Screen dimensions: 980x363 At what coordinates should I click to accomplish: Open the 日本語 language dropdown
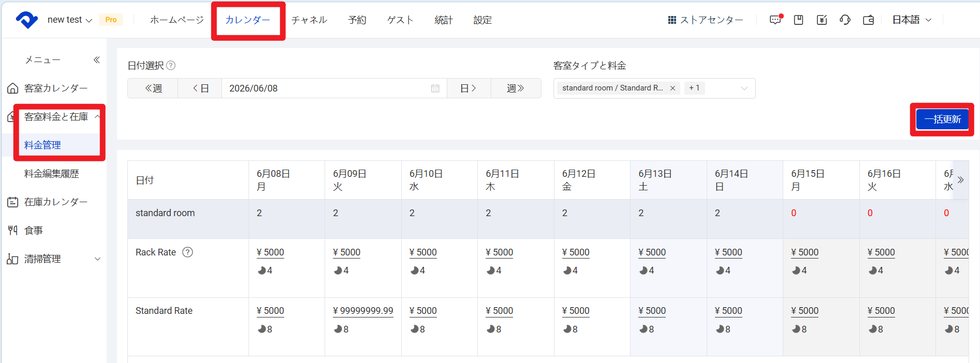pos(912,20)
